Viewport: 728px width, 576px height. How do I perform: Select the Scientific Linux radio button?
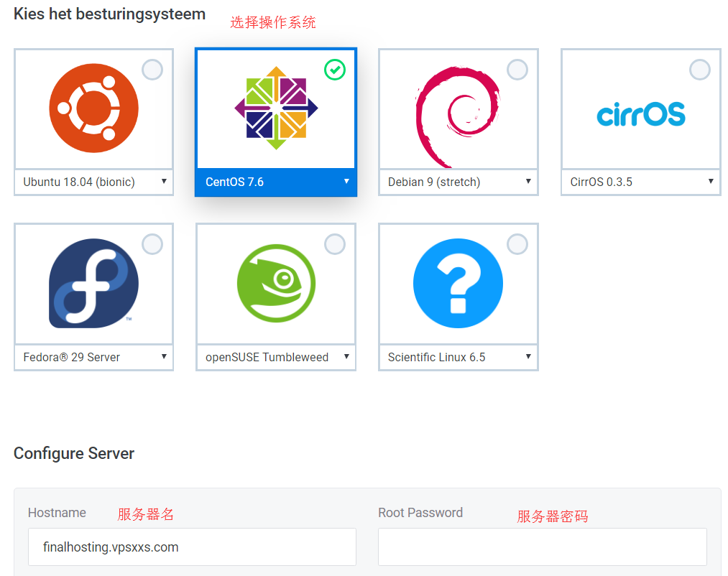[x=517, y=244]
